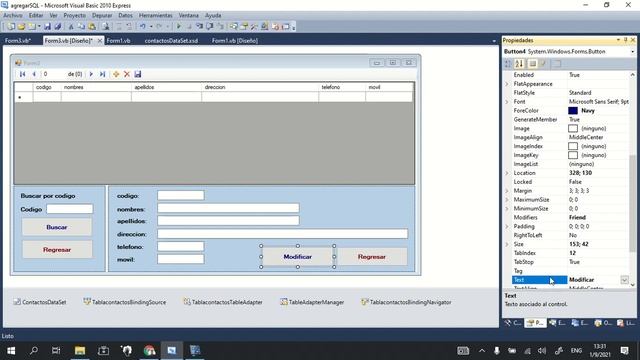Click the Undo arrow in the toolbar
Screen dimensions: 640x360
pos(142,27)
